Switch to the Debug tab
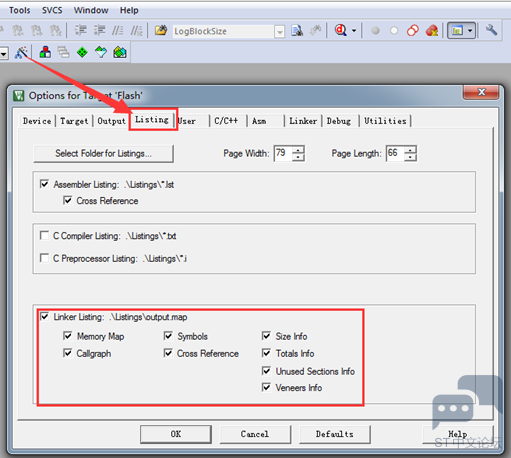 (x=339, y=121)
